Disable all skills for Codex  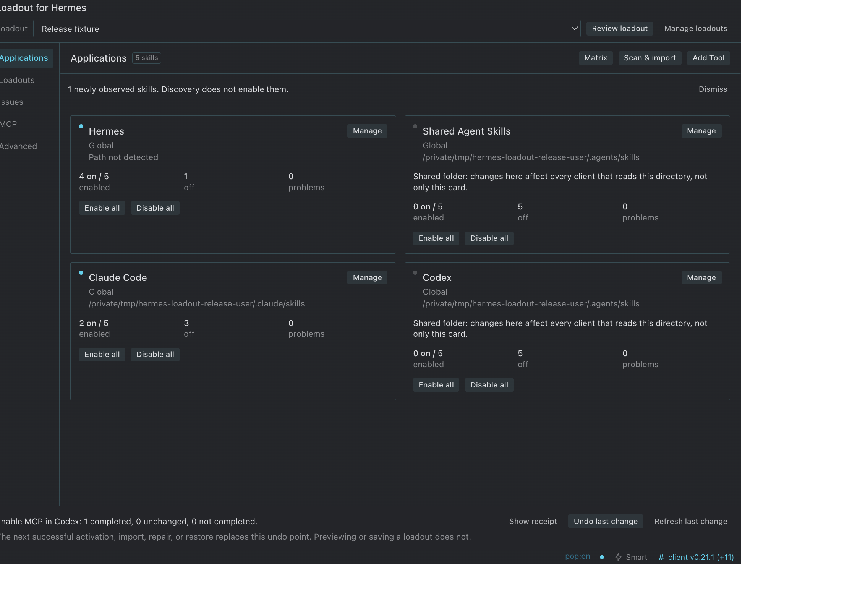pos(489,385)
